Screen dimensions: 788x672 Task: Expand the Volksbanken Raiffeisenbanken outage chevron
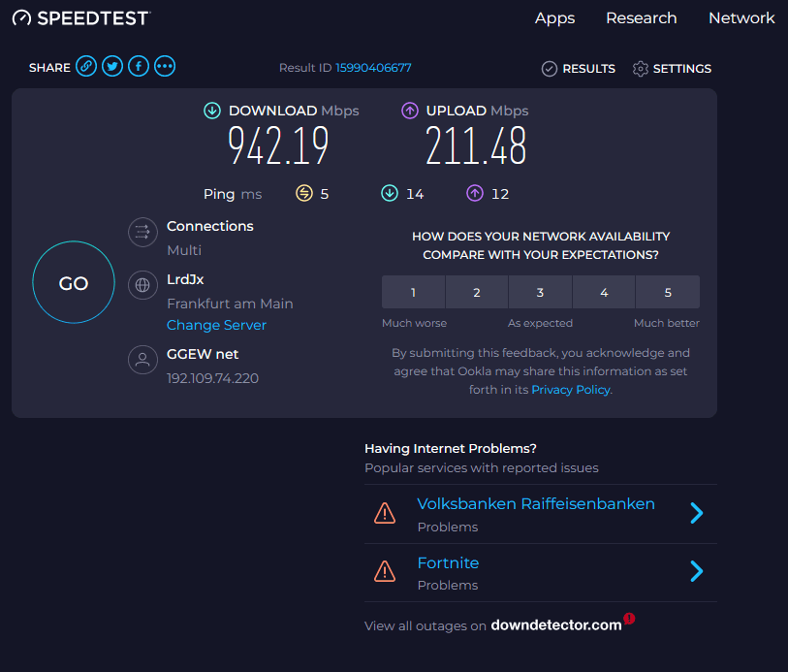coord(697,513)
